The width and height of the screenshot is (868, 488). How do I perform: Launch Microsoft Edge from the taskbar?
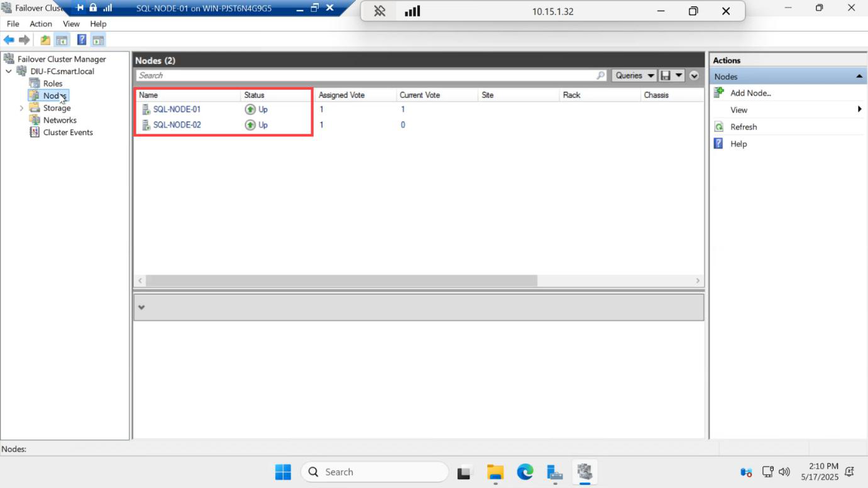(525, 472)
